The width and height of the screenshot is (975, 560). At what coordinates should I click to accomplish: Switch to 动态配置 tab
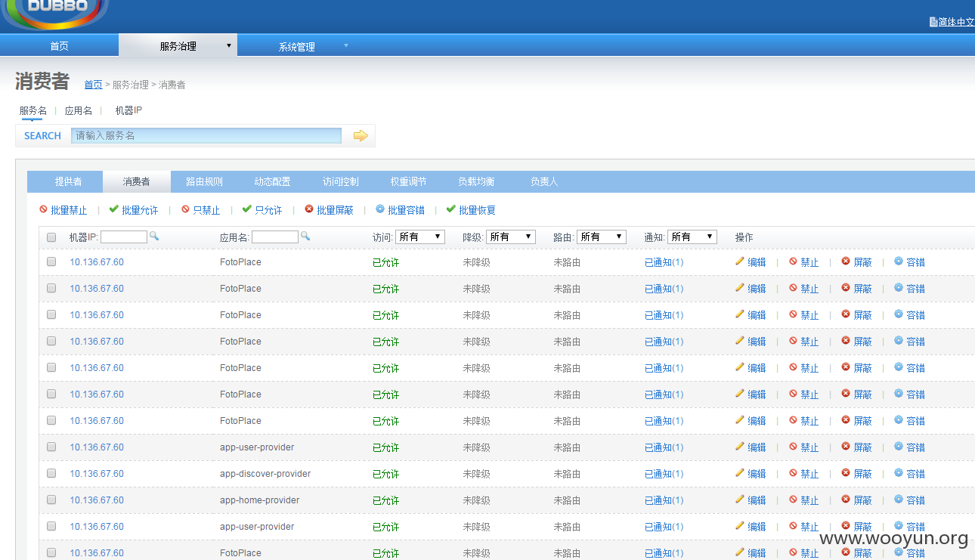(272, 182)
